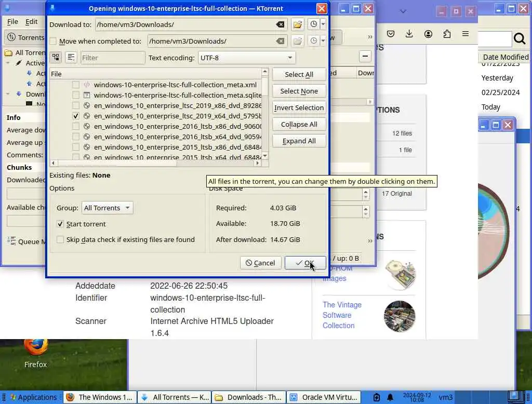Viewport: 532px width, 404px height.
Task: Click the search magnifier in file manager
Action: [x=520, y=39]
